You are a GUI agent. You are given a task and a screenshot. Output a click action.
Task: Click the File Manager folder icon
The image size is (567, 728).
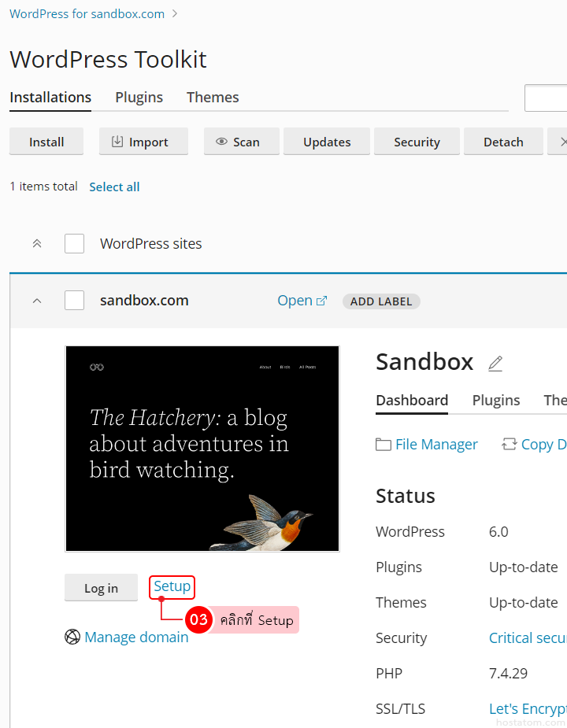point(384,445)
